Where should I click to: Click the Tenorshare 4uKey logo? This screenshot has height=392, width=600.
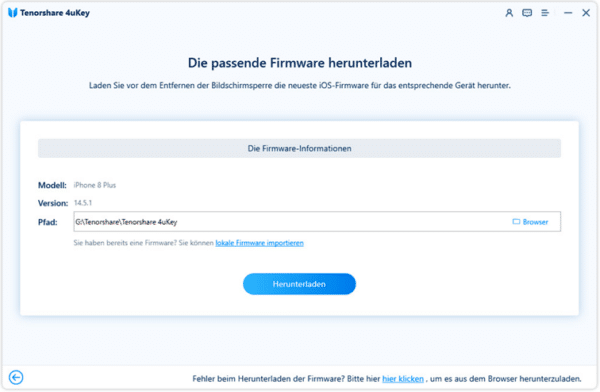pyautogui.click(x=13, y=13)
